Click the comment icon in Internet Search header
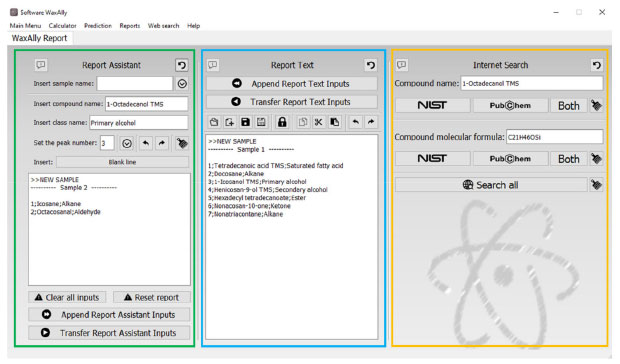This screenshot has height=364, width=620. tap(402, 64)
